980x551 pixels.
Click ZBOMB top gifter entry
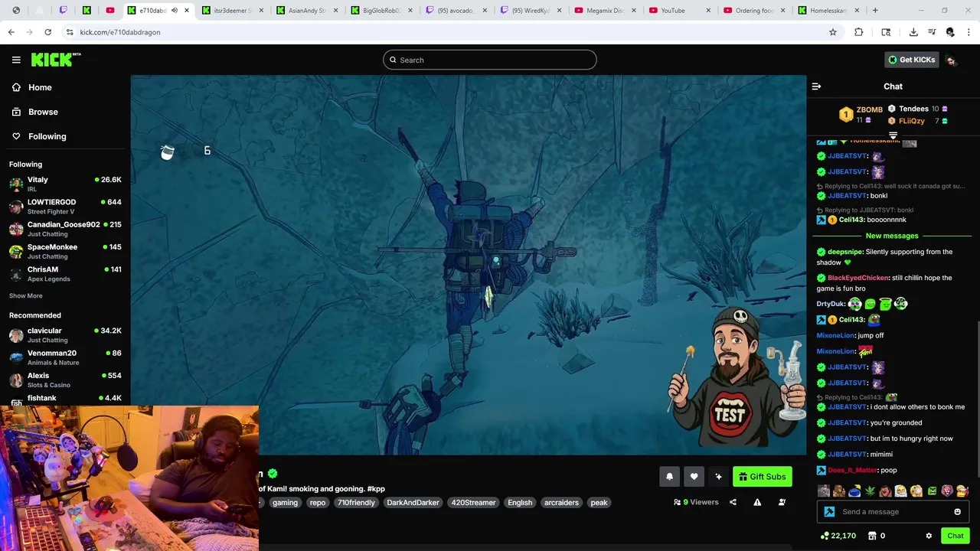pyautogui.click(x=861, y=114)
